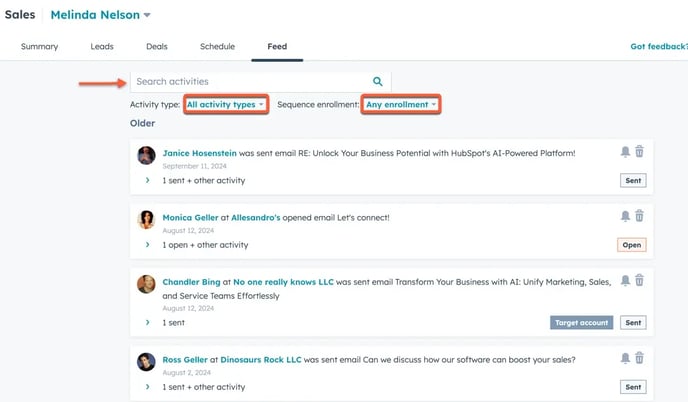The width and height of the screenshot is (688, 402).
Task: Click the Target account badge
Action: click(x=581, y=323)
